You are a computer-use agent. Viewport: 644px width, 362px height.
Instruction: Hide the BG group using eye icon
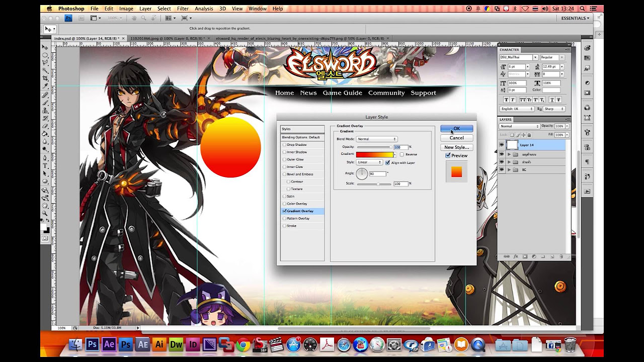501,170
